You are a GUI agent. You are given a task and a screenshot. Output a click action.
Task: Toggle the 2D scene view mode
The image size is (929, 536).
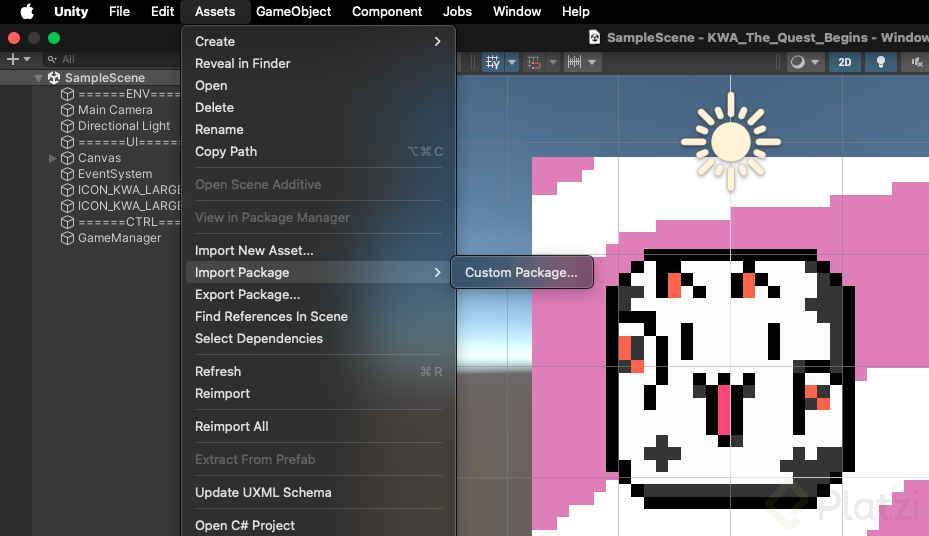845,62
